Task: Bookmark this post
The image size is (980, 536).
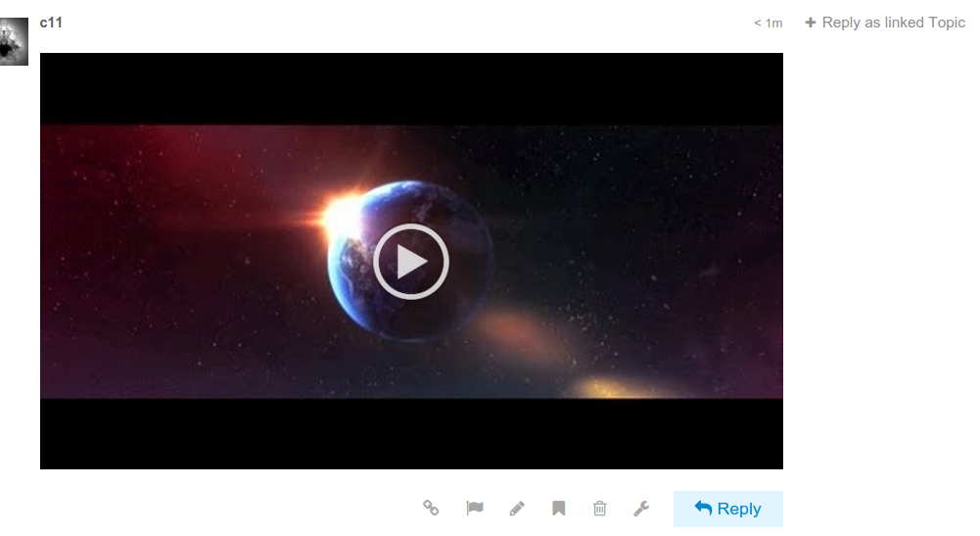Action: (559, 508)
